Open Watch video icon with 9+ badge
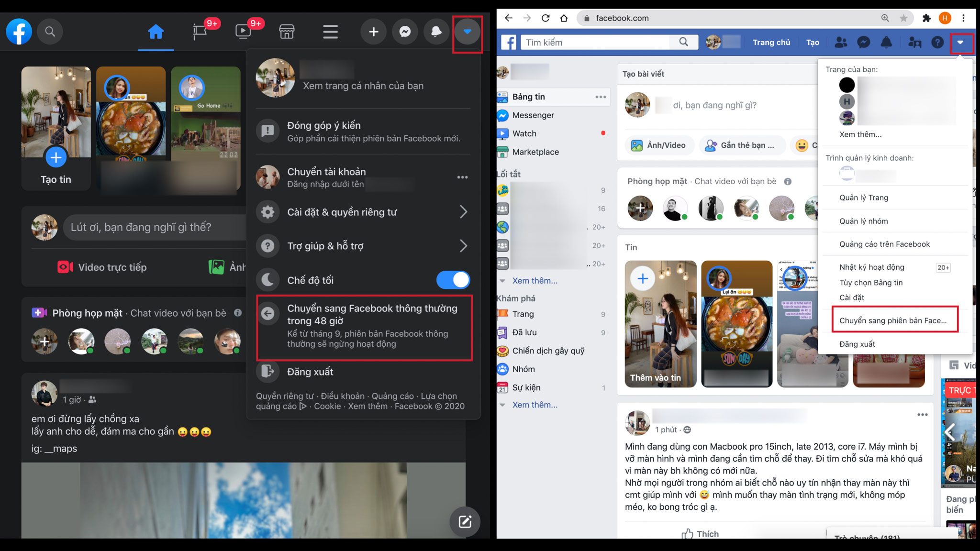 [x=243, y=32]
